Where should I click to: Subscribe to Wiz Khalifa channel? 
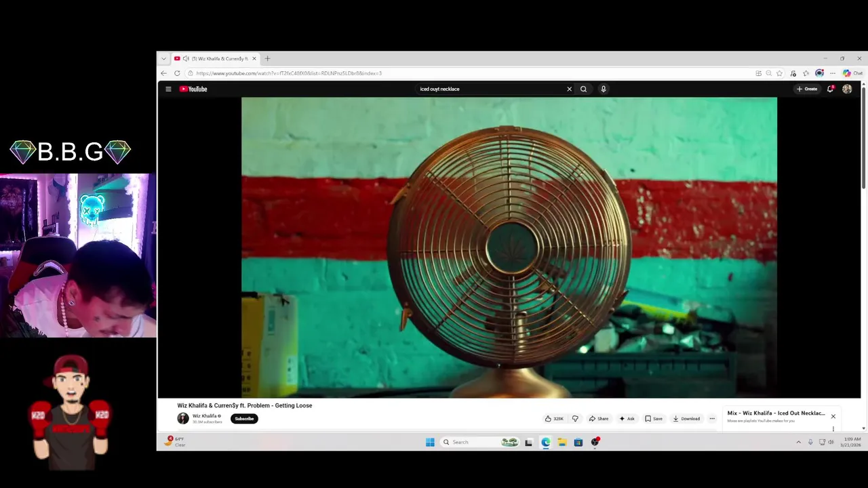[x=244, y=418]
